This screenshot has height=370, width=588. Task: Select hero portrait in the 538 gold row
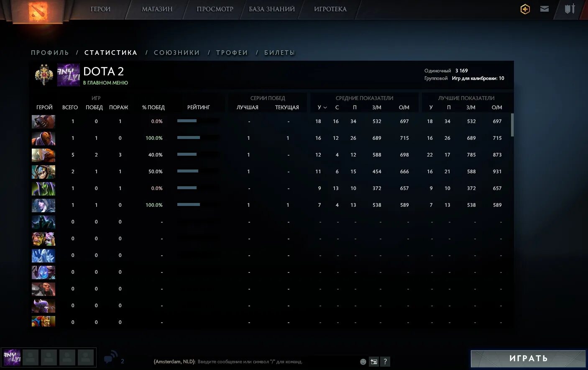(x=43, y=206)
